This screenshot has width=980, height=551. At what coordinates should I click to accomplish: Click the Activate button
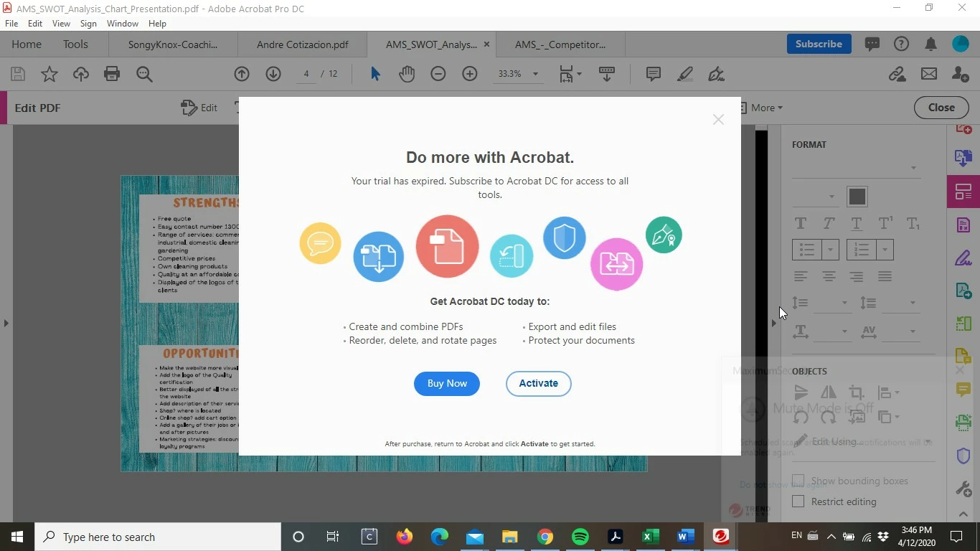point(538,383)
